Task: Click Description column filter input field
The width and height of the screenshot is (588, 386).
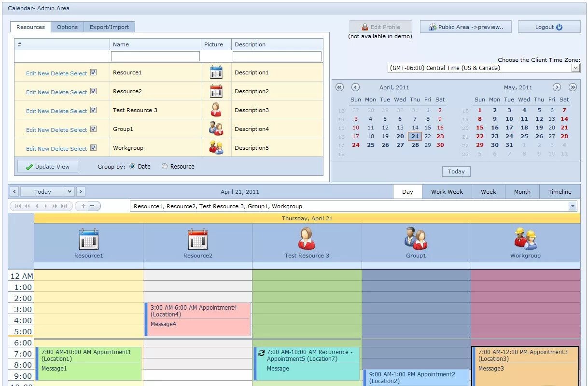Action: click(x=277, y=57)
